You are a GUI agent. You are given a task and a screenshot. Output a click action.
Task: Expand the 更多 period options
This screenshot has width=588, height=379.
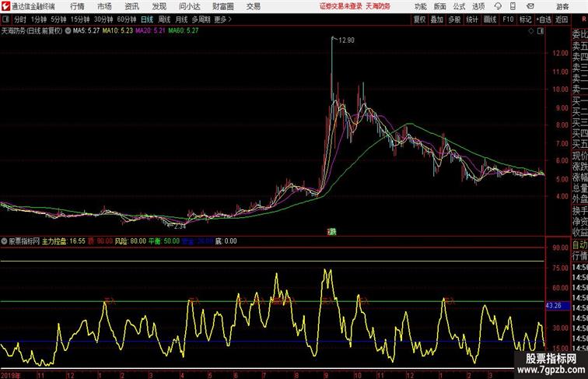coord(223,19)
